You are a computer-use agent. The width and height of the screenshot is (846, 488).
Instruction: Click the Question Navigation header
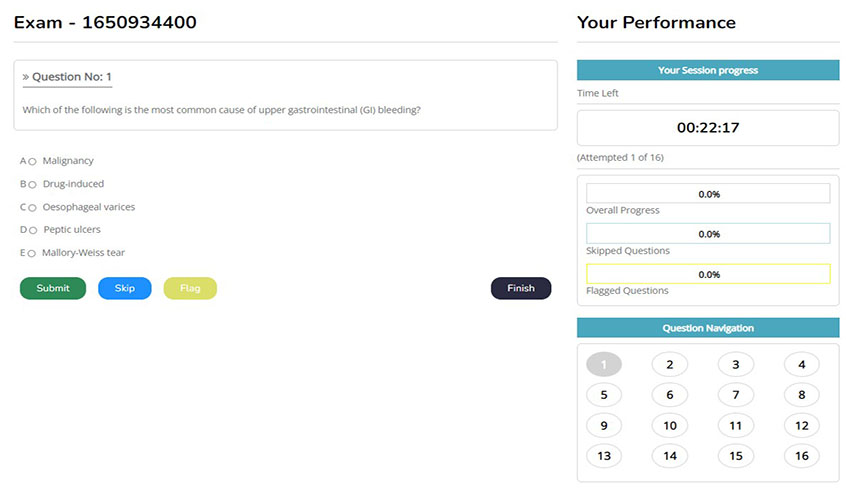click(x=708, y=328)
